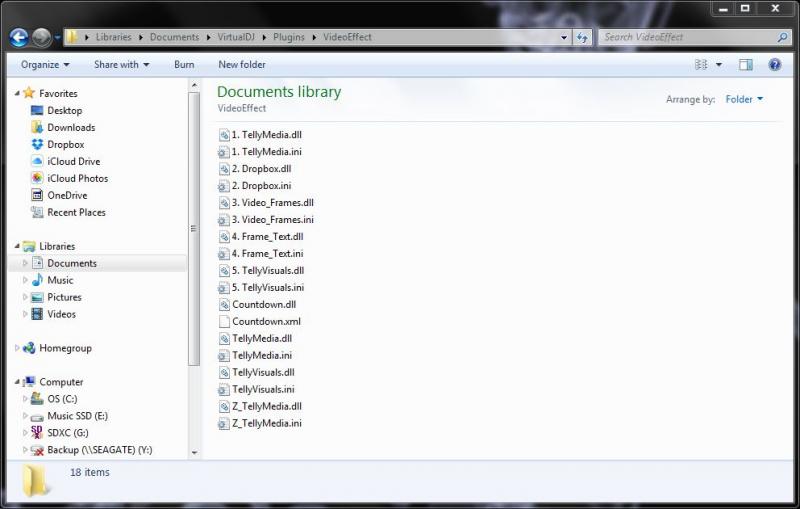Click the Help question mark icon
The width and height of the screenshot is (800, 509).
coord(774,65)
